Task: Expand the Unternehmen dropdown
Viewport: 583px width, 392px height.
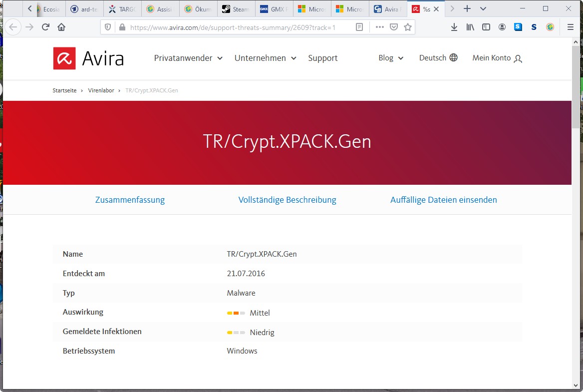Action: tap(265, 58)
